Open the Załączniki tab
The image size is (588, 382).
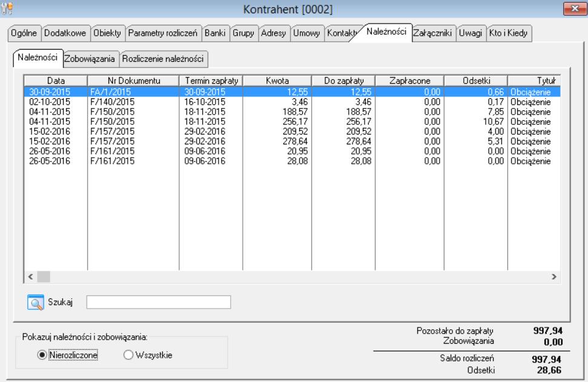tap(432, 33)
